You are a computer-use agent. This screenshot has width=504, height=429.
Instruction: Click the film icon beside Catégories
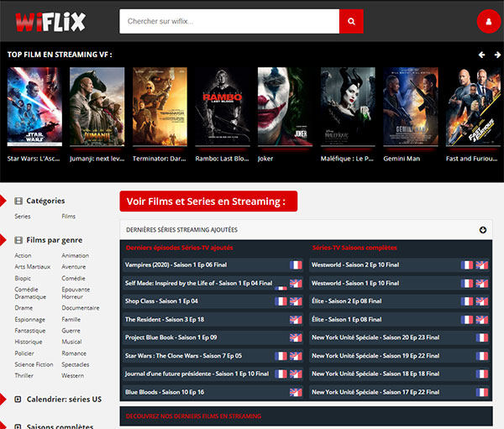click(18, 201)
